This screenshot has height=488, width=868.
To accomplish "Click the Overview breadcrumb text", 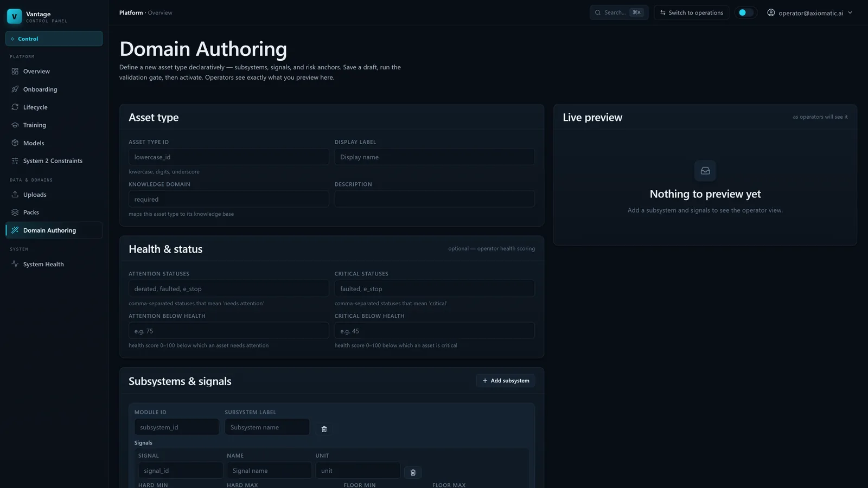I will click(160, 12).
